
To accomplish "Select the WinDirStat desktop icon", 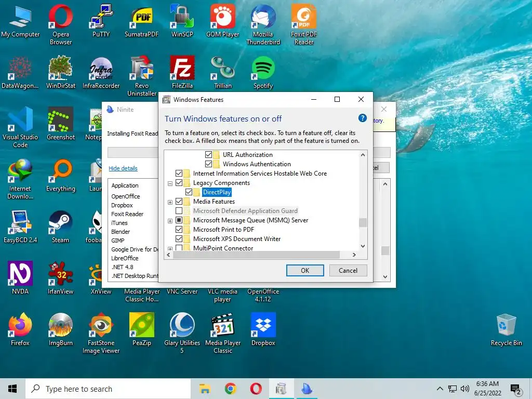I will pyautogui.click(x=60, y=73).
